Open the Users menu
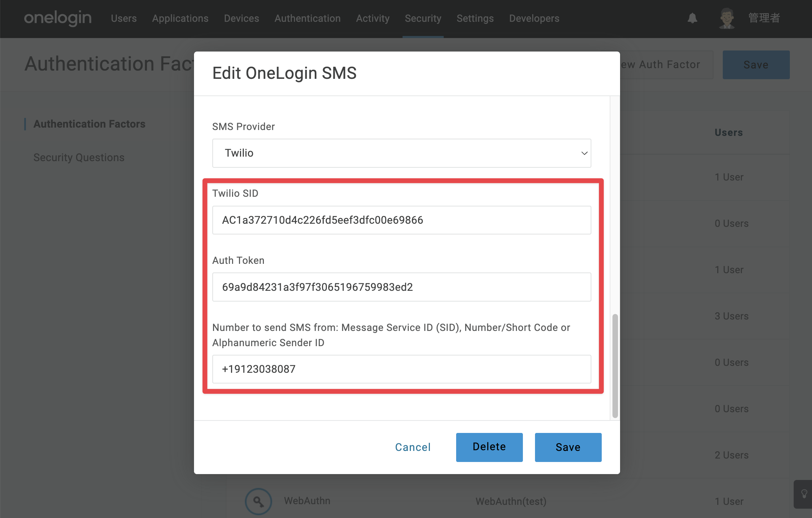The image size is (812, 518). (x=124, y=18)
